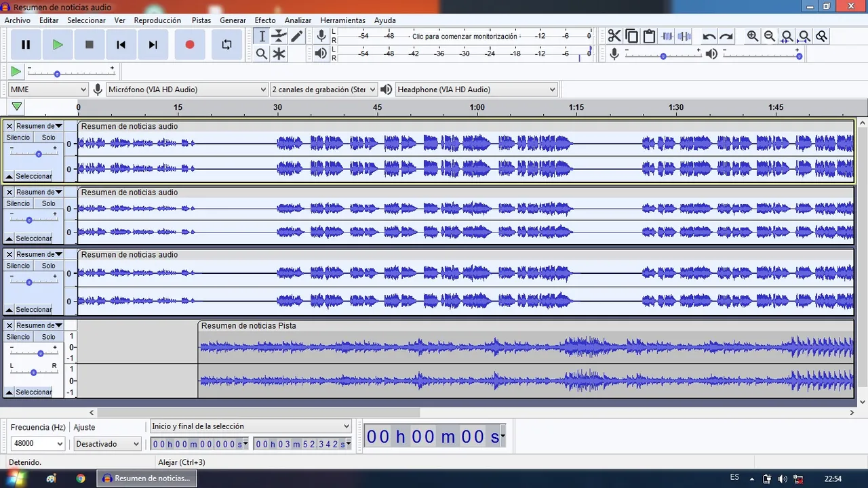Open the Archivo menu
This screenshot has height=488, width=868.
18,20
